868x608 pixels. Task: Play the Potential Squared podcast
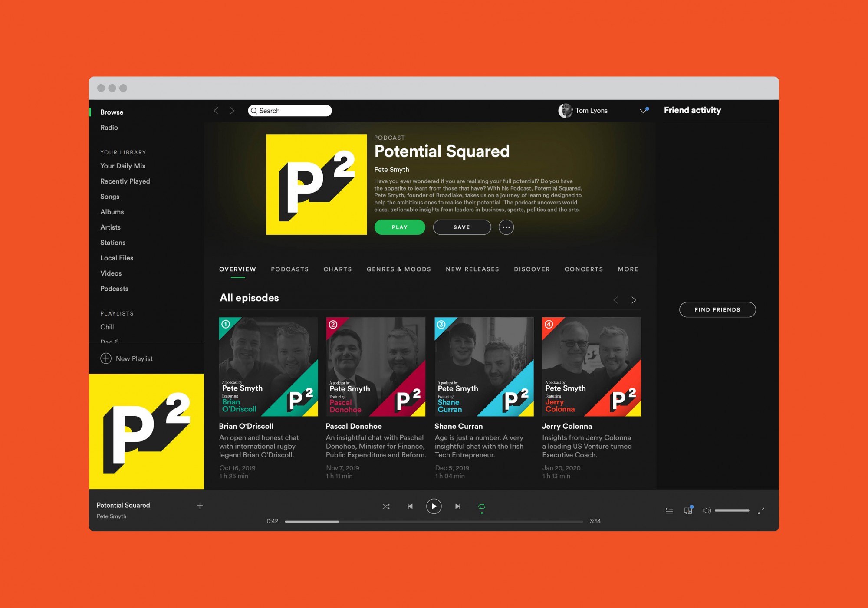400,227
